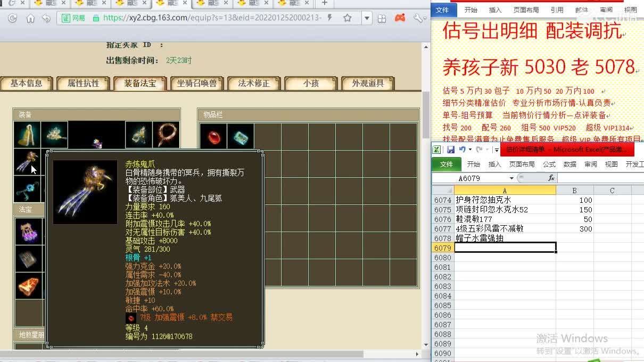Switch to the 法术修正 tab
The image size is (644, 362).
point(254,84)
